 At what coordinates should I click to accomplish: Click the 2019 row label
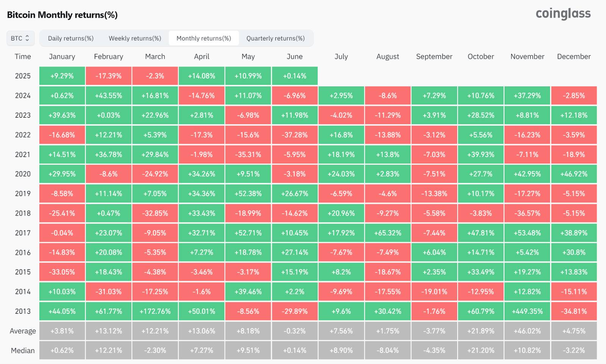[23, 193]
